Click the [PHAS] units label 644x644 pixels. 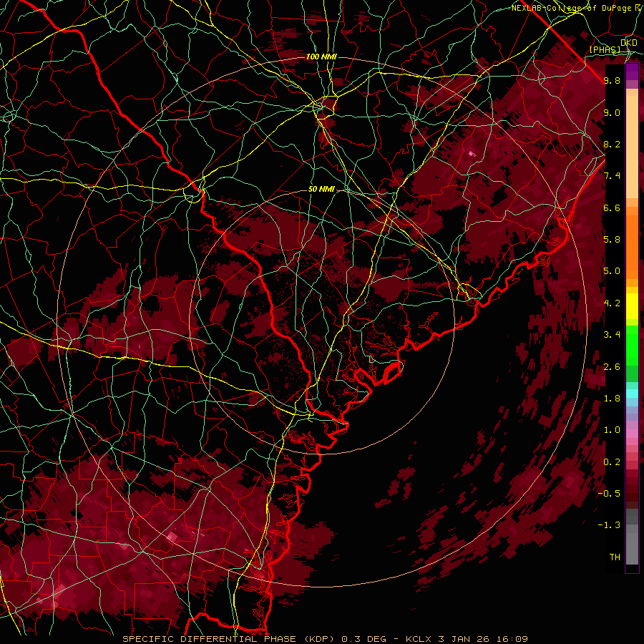tap(605, 49)
